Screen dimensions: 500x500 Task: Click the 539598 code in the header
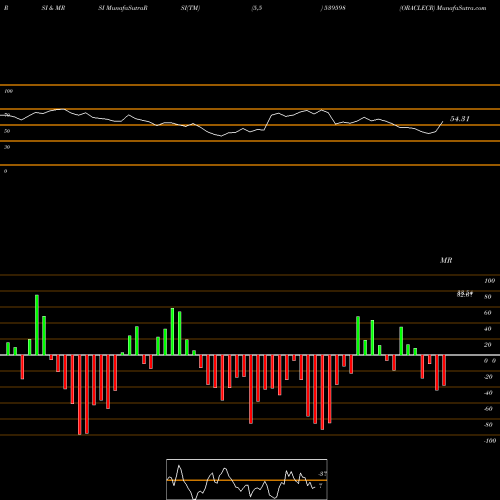[x=334, y=8]
